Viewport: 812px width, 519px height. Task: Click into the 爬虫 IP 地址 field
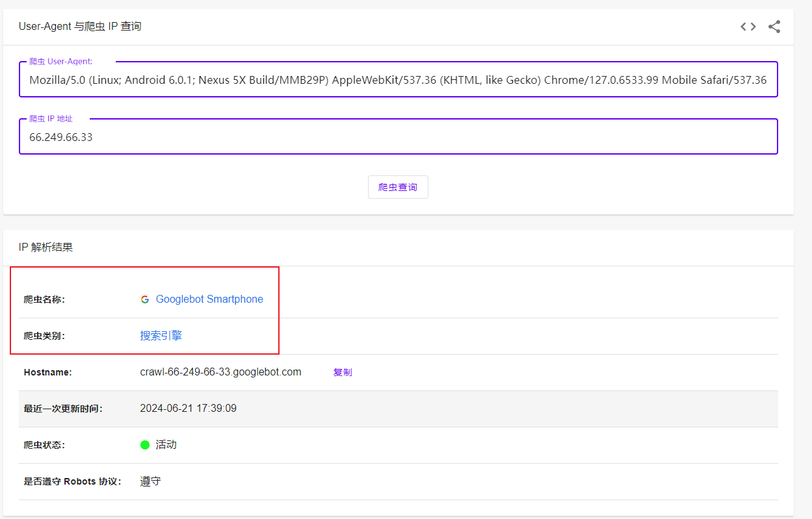(398, 137)
